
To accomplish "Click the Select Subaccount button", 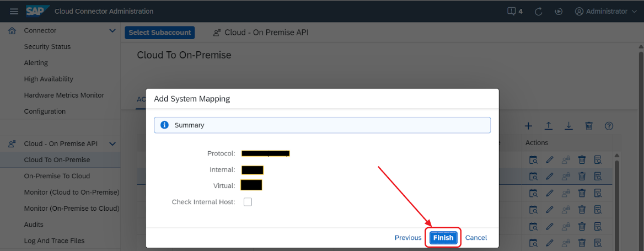I will click(x=160, y=33).
